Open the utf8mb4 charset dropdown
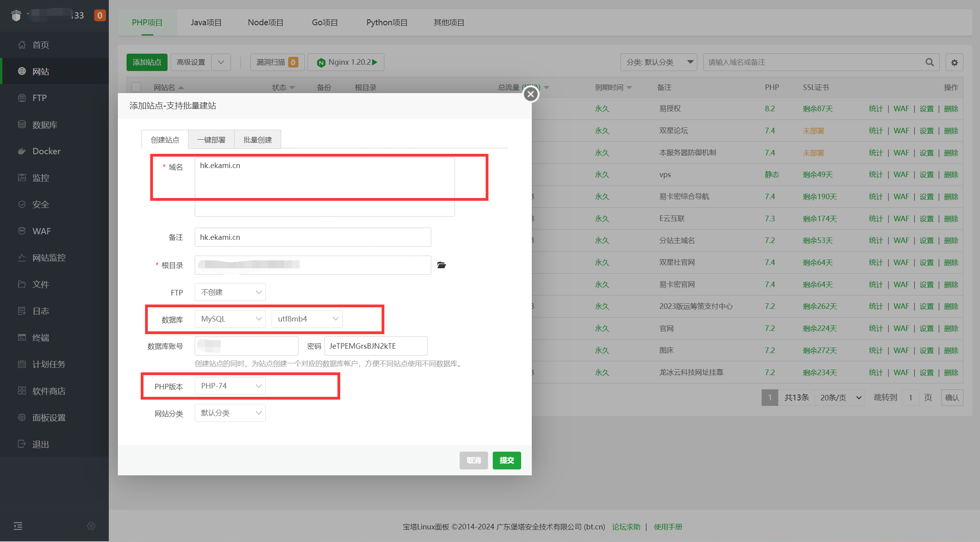Screen dimensions: 980x542 pos(307,319)
